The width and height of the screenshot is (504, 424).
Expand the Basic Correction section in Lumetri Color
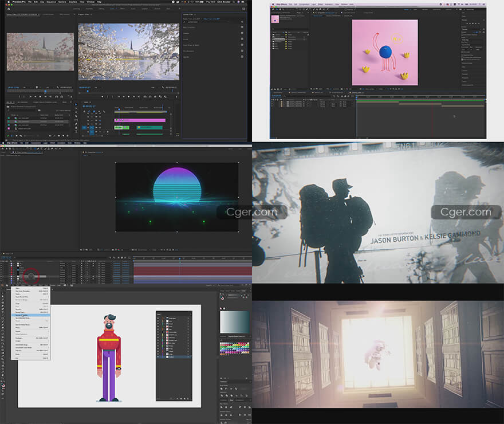pyautogui.click(x=190, y=28)
